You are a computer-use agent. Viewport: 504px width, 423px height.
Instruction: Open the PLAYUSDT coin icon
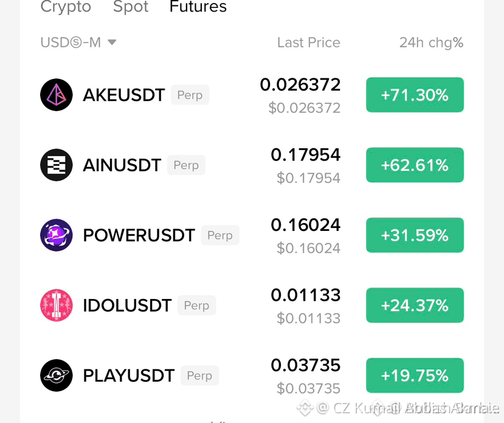click(57, 375)
